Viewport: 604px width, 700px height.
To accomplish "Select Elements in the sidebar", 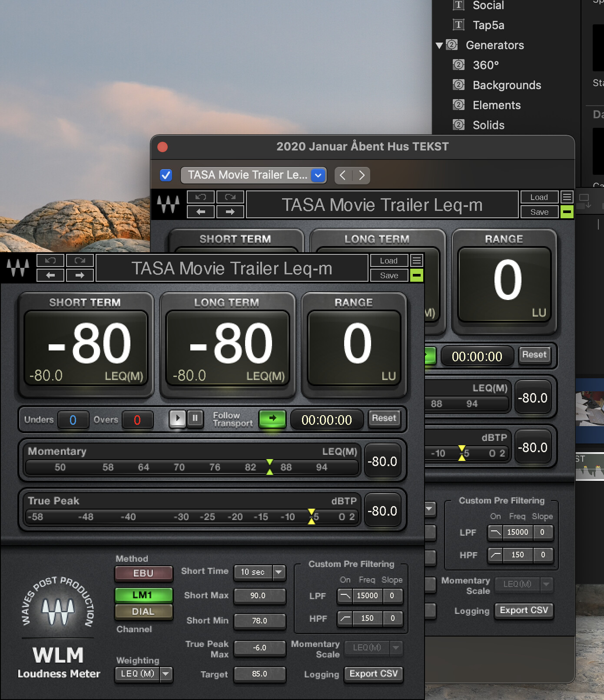I will click(x=497, y=105).
